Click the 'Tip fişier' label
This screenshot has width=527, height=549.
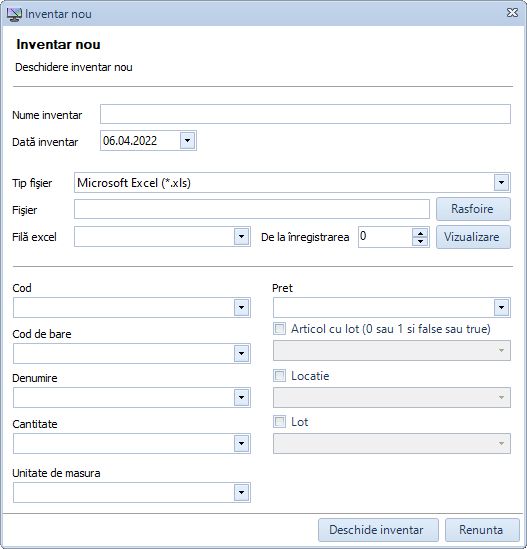coord(32,183)
